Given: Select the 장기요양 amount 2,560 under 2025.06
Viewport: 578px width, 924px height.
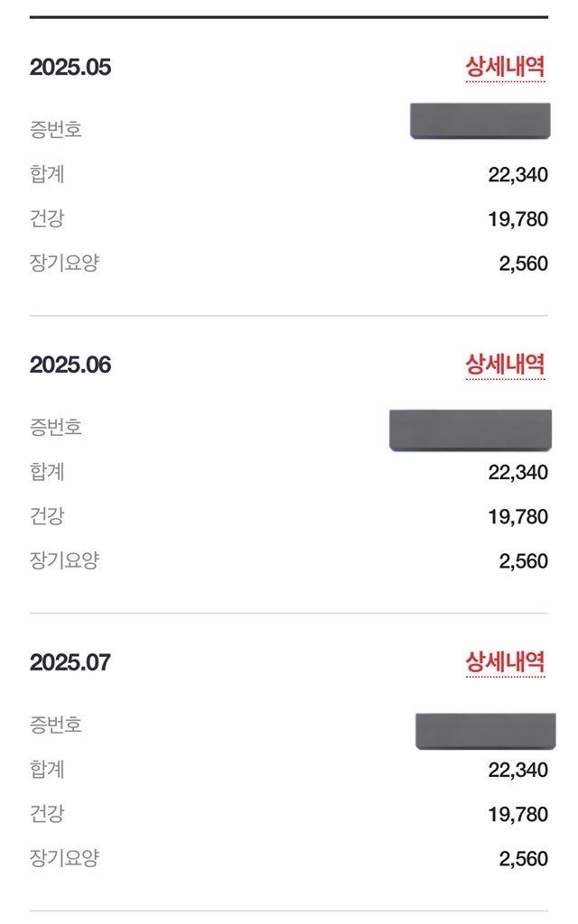Looking at the screenshot, I should tap(523, 561).
